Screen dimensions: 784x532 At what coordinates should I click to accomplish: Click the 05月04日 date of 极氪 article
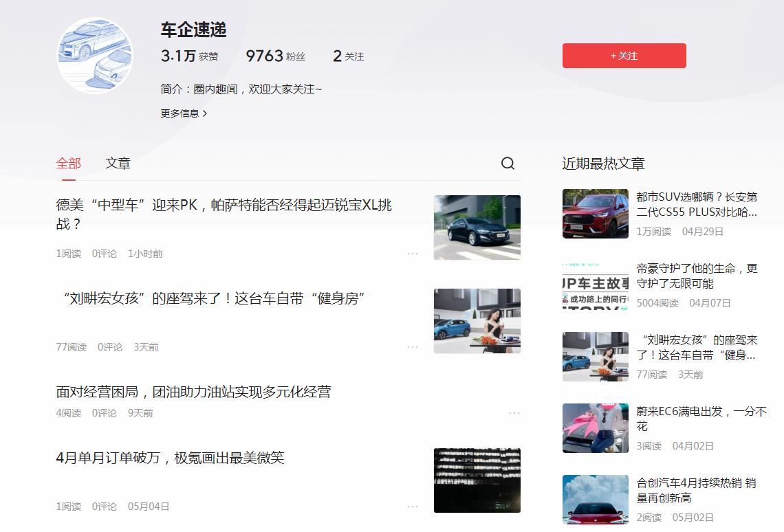pos(149,507)
